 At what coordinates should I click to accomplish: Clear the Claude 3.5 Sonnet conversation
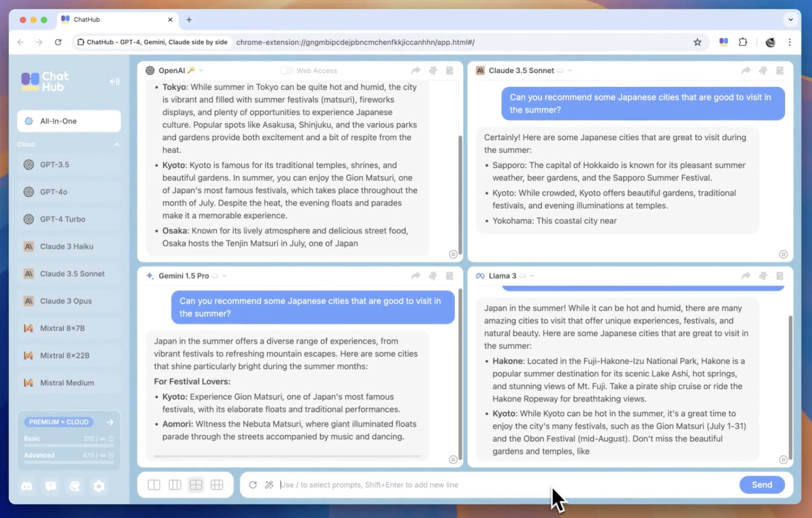[x=763, y=70]
